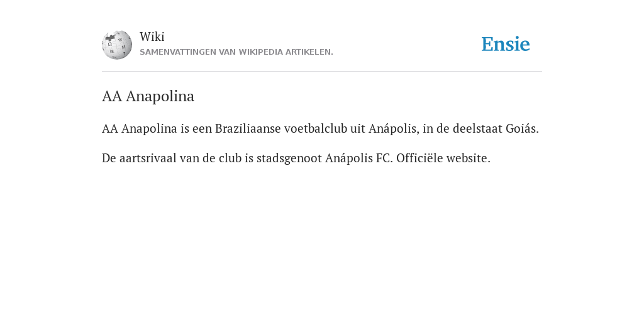Open the Ensie logo link
This screenshot has width=644, height=322.
[x=505, y=45]
